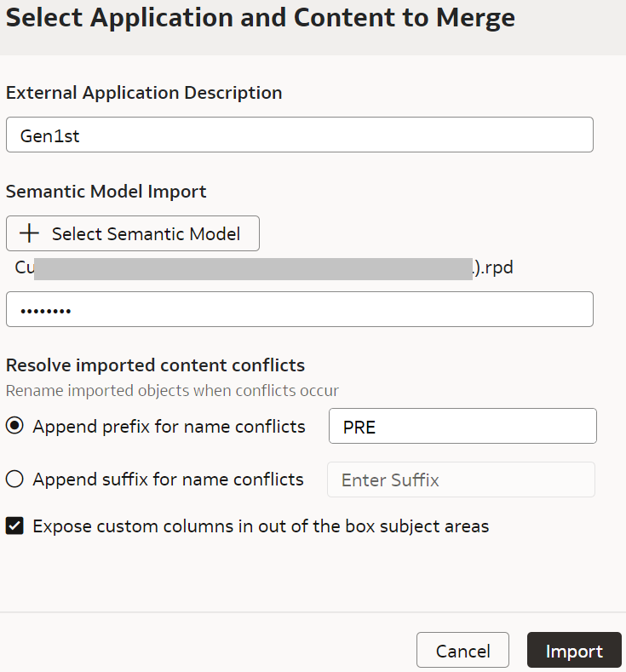
Task: Select the Append prefix radio button
Action: tap(14, 427)
